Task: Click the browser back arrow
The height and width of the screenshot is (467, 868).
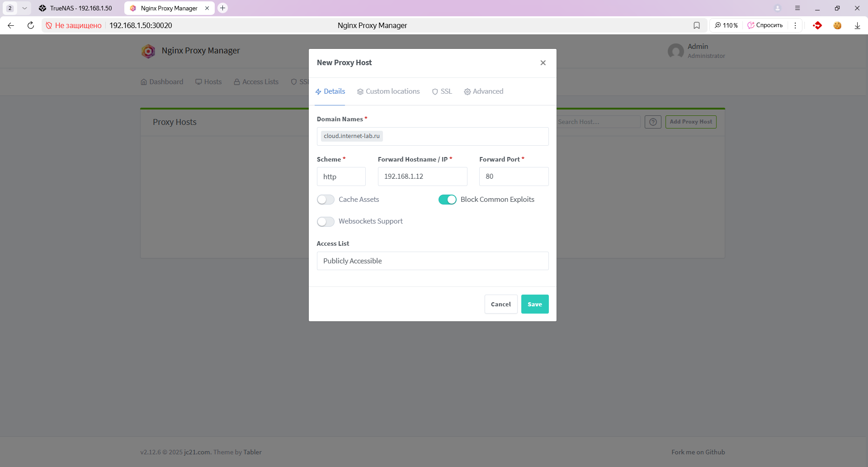Action: [11, 25]
